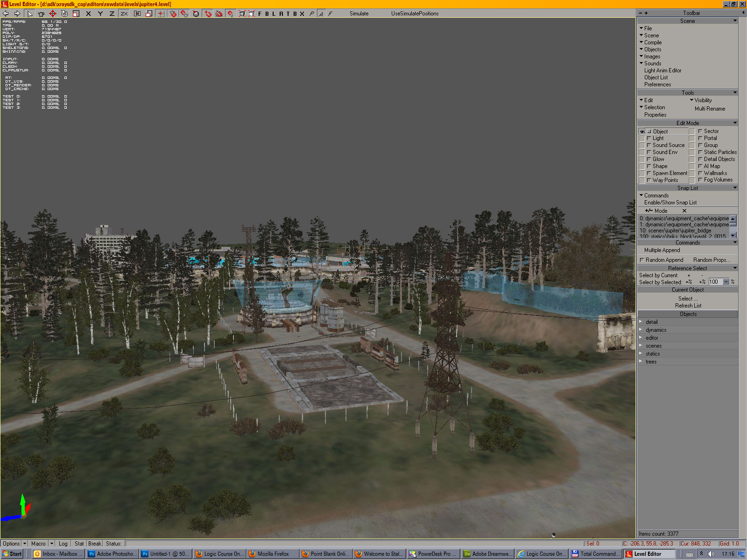
Task: Toggle the parent coordinate space icon
Action: (x=137, y=14)
